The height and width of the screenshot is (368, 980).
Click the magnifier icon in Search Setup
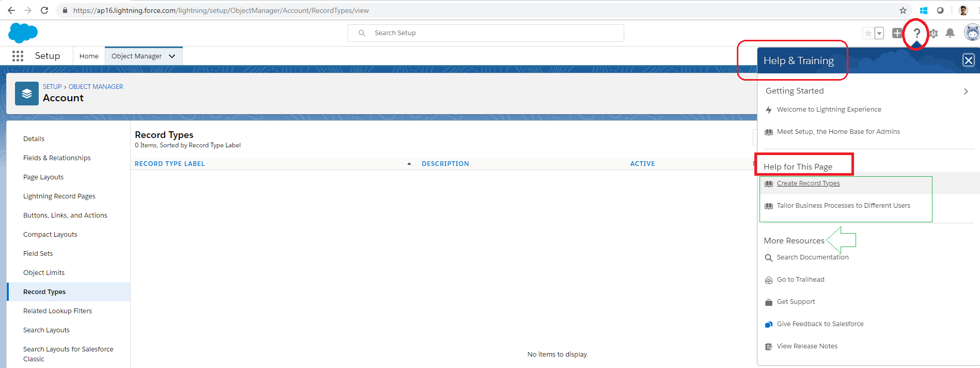point(362,33)
